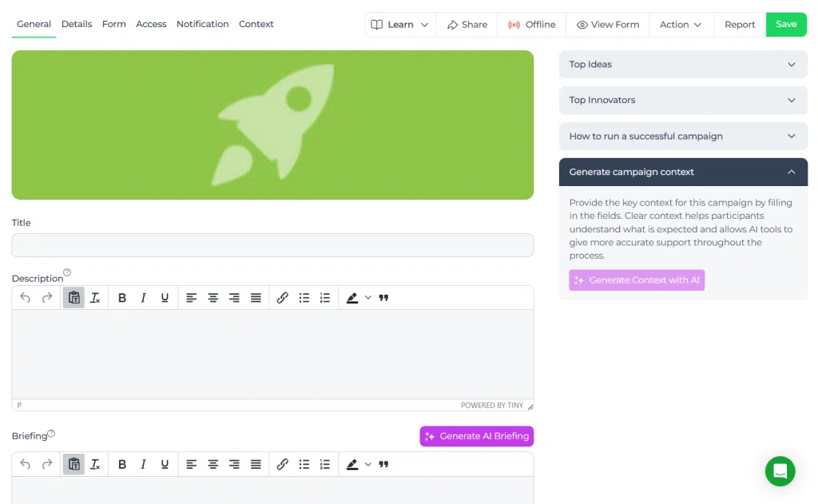This screenshot has width=818, height=504.
Task: Expand the Top Ideas panel
Action: pyautogui.click(x=683, y=64)
